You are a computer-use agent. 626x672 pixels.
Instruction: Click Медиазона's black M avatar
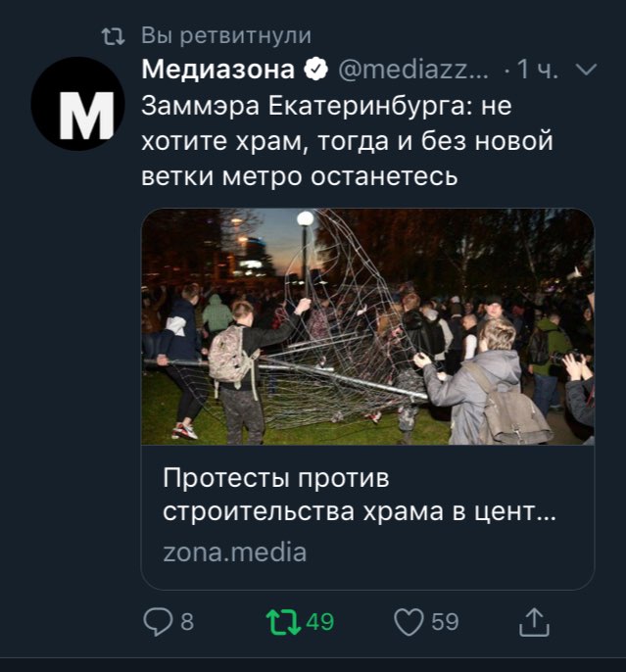click(x=77, y=103)
